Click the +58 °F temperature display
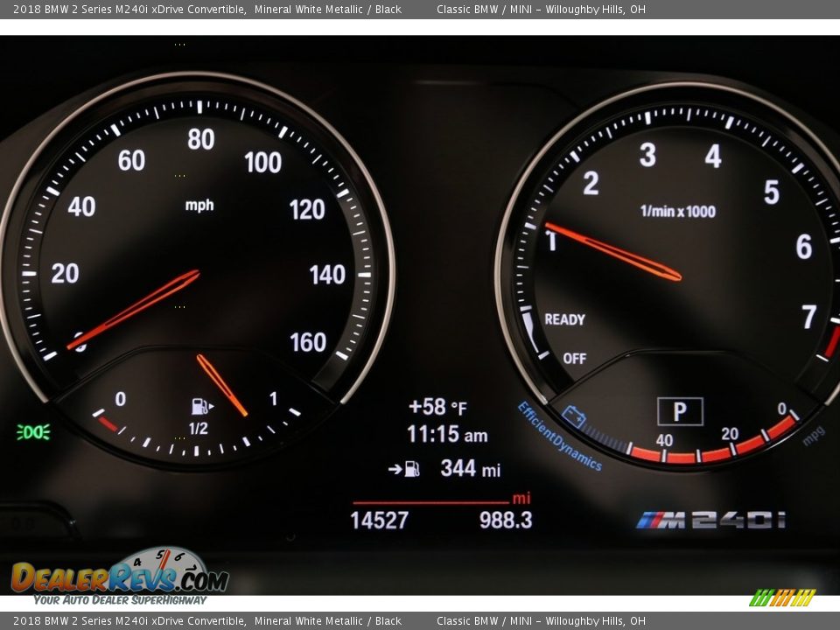Viewport: 840px width, 630px height. (x=437, y=407)
